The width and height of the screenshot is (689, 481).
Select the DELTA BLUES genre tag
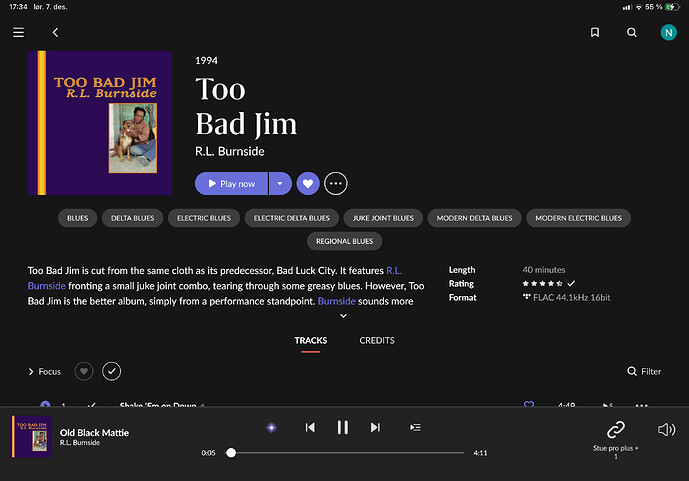pos(132,218)
